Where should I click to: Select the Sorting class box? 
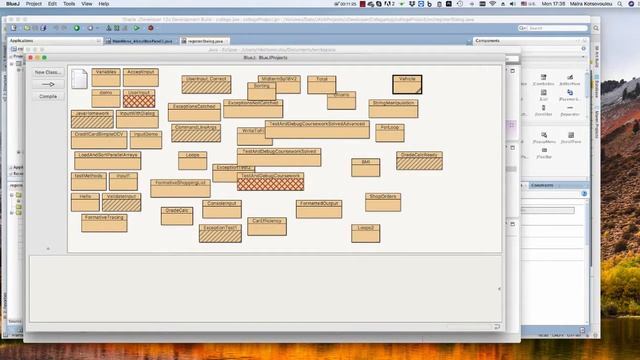[x=262, y=91]
